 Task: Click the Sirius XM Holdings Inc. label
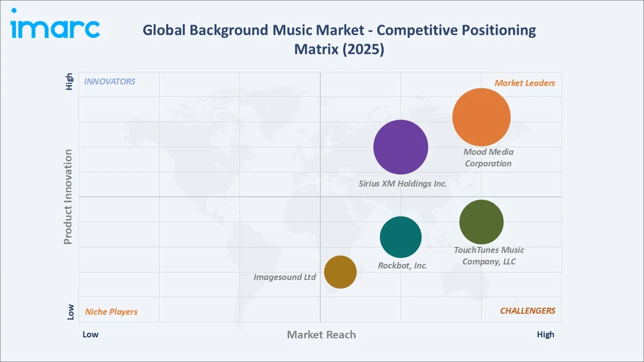[x=403, y=184]
